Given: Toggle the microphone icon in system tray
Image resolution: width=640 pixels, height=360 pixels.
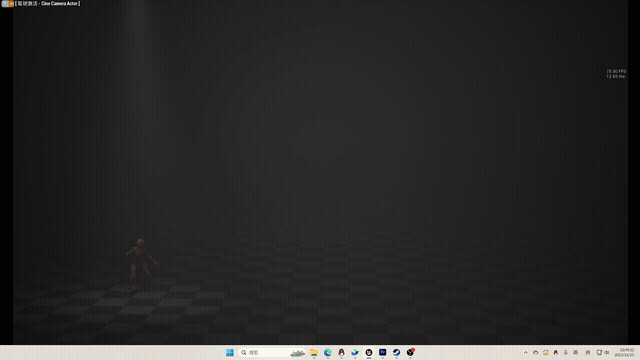Looking at the screenshot, I should point(565,353).
